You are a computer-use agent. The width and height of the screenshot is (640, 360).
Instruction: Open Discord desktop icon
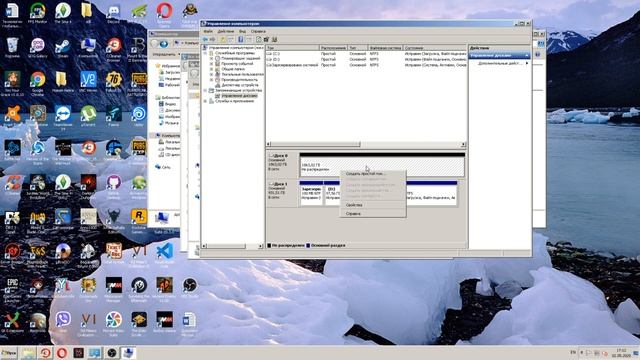[113, 13]
